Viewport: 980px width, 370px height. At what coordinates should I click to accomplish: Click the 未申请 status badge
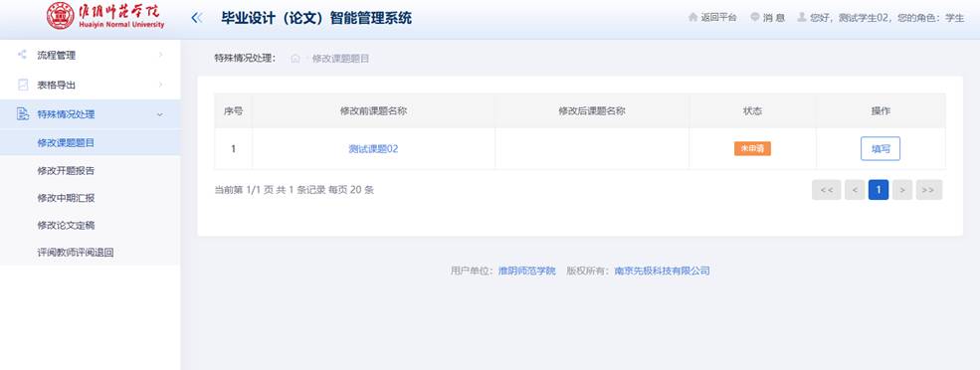752,149
